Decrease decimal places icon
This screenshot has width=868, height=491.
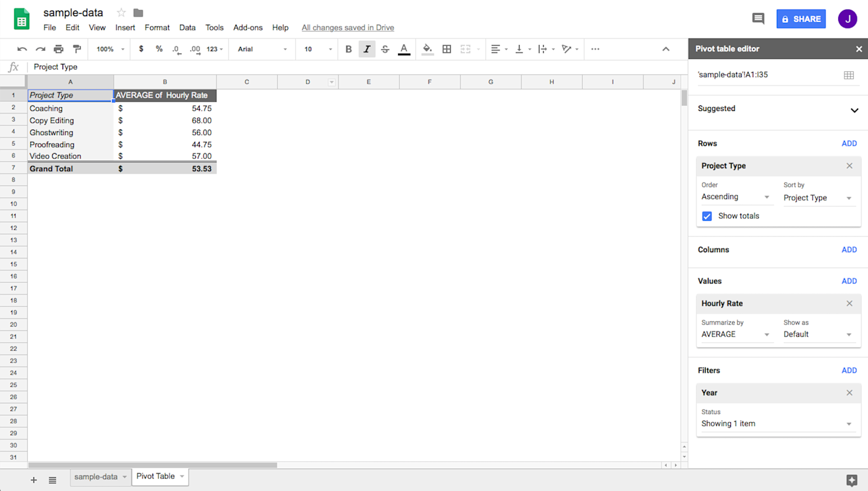point(175,49)
